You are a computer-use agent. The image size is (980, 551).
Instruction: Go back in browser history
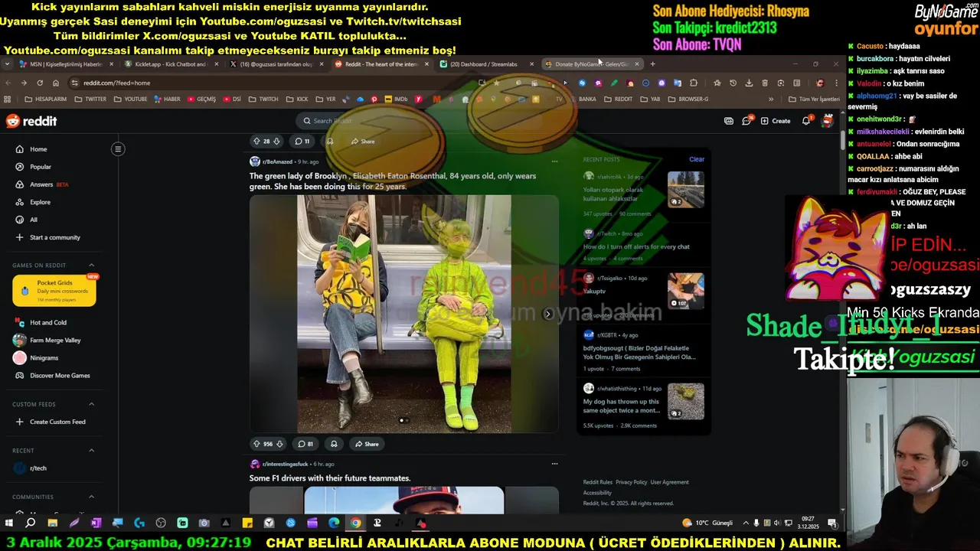point(8,83)
